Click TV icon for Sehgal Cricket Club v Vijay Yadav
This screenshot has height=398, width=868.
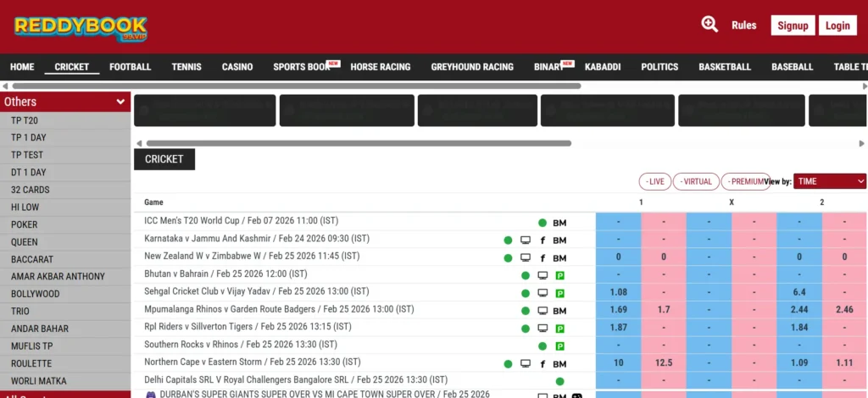tap(542, 293)
